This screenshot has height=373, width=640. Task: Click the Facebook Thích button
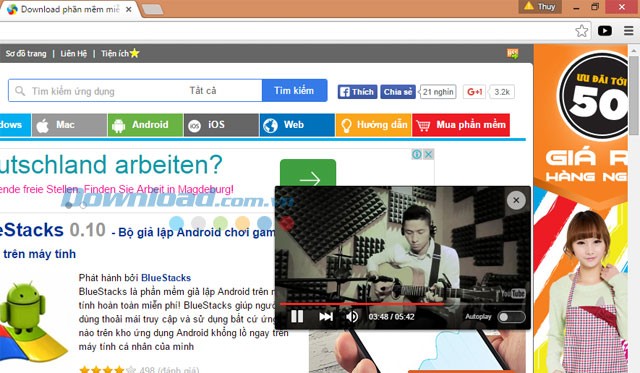[357, 92]
